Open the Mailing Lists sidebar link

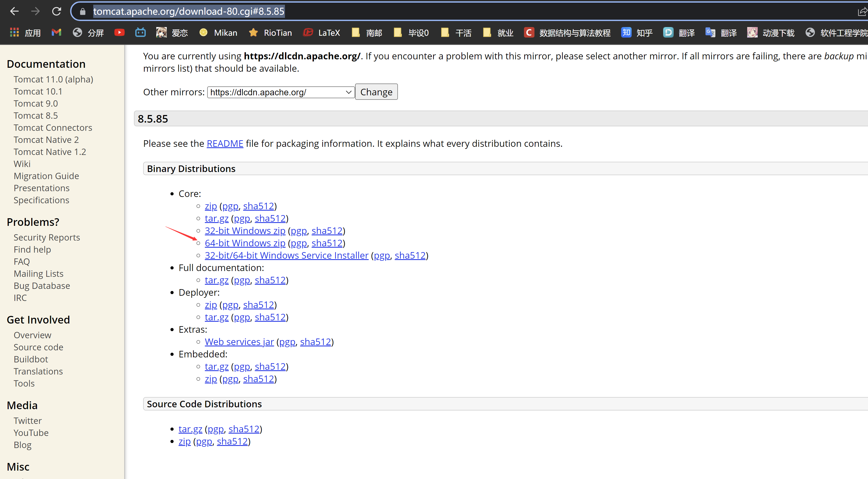[x=38, y=274]
